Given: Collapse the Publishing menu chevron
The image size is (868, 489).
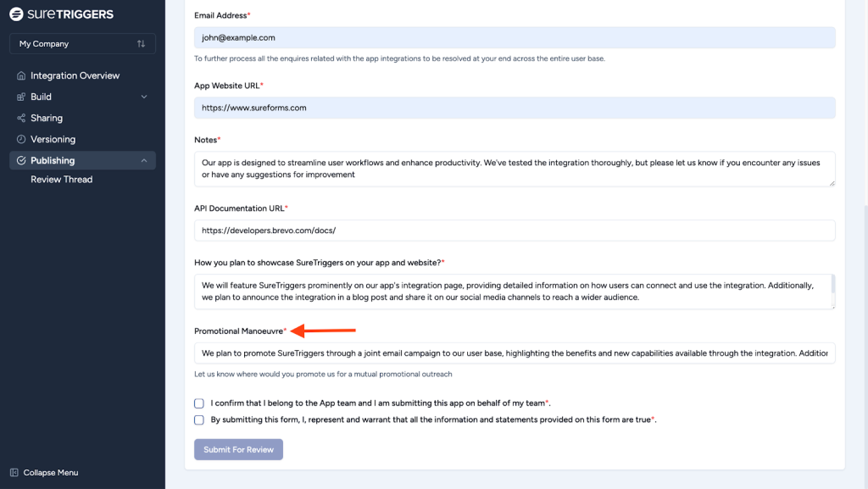Looking at the screenshot, I should [x=144, y=160].
